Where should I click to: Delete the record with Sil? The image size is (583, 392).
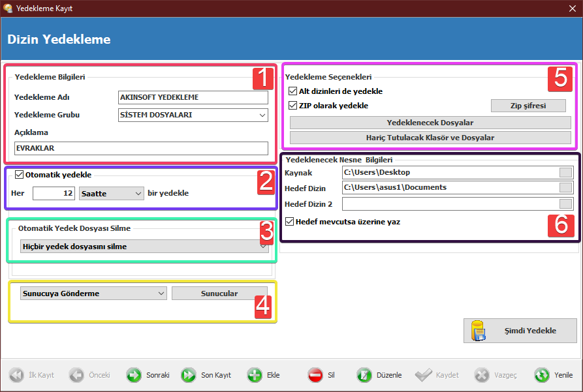(321, 375)
